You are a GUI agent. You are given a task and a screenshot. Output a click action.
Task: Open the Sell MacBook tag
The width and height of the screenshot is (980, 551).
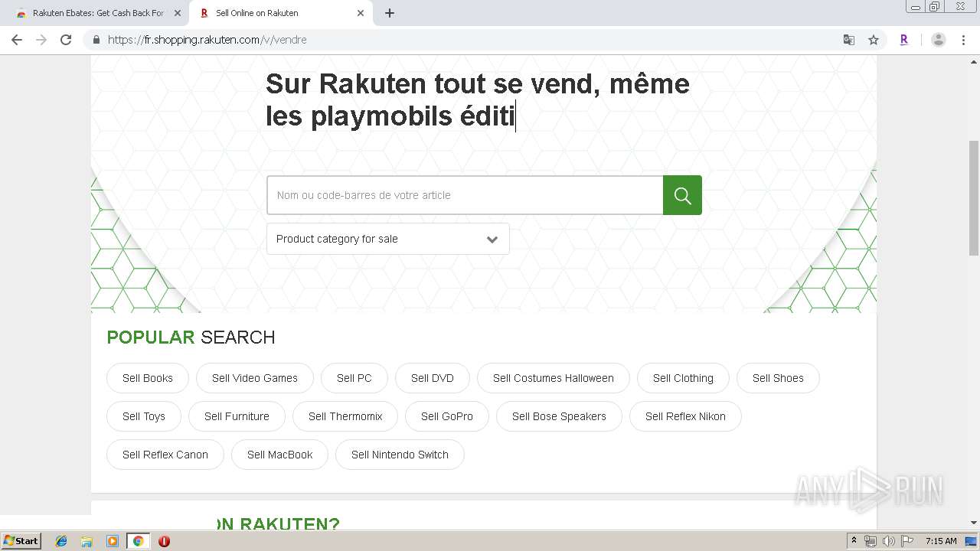tap(279, 455)
